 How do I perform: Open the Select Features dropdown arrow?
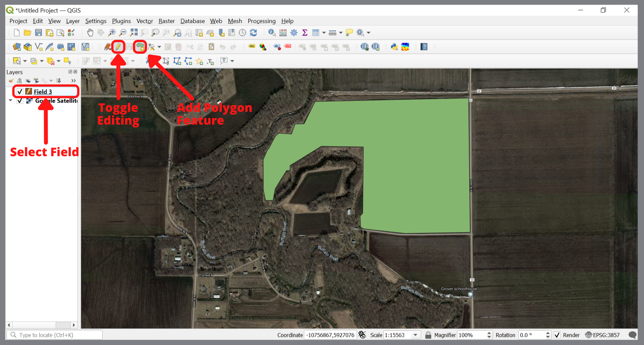pyautogui.click(x=25, y=61)
